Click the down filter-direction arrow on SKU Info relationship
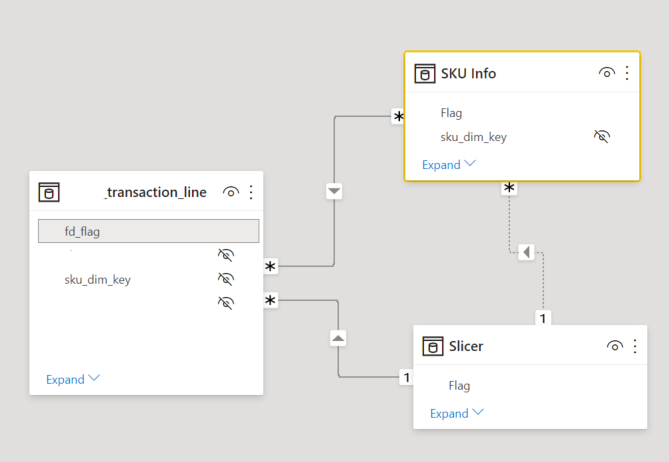 point(334,191)
